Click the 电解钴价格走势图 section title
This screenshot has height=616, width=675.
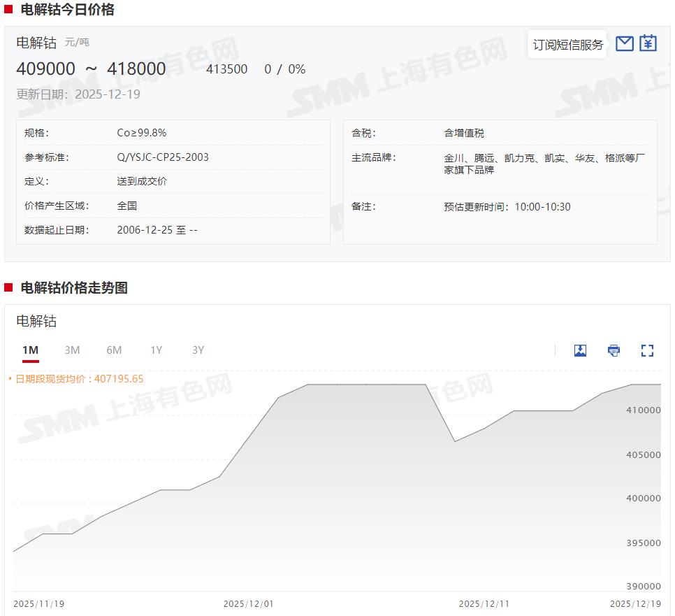click(x=74, y=288)
